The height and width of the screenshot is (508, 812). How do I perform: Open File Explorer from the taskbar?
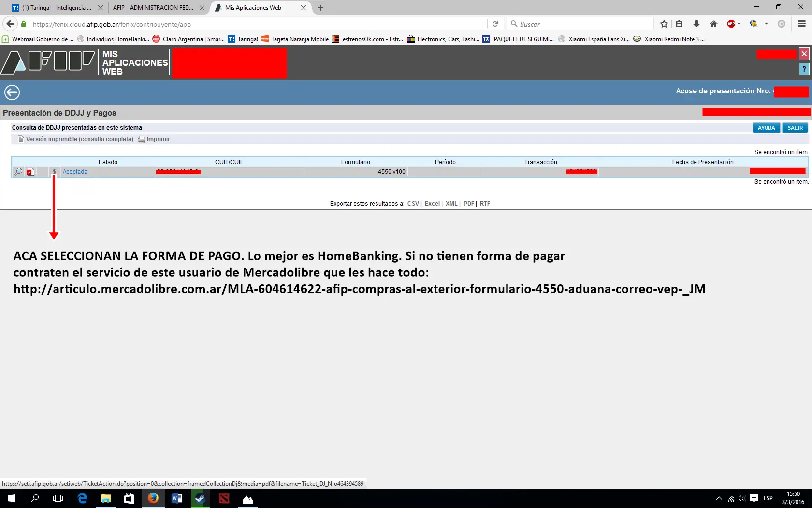click(x=105, y=498)
